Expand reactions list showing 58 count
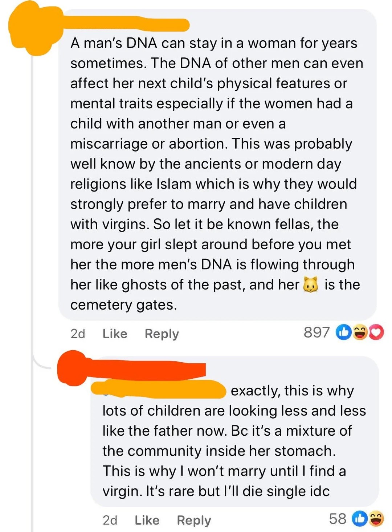The width and height of the screenshot is (392, 532). [338, 519]
